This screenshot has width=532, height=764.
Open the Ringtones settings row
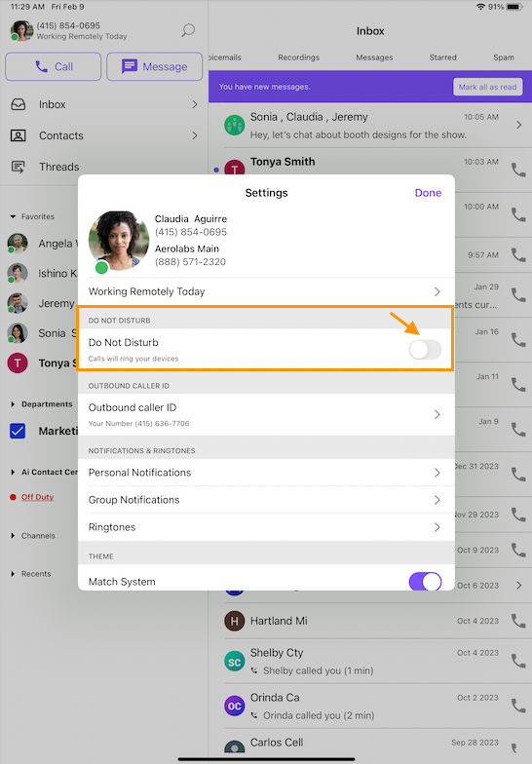tap(267, 527)
